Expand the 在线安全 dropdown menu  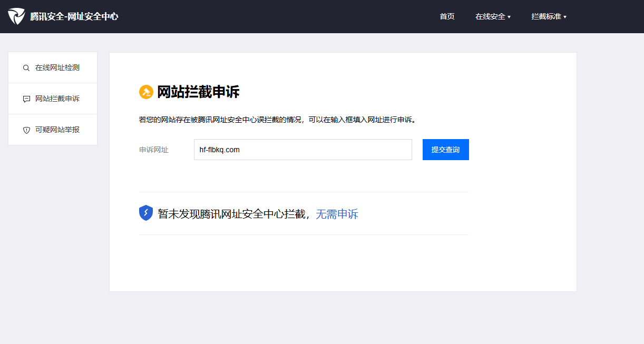493,16
